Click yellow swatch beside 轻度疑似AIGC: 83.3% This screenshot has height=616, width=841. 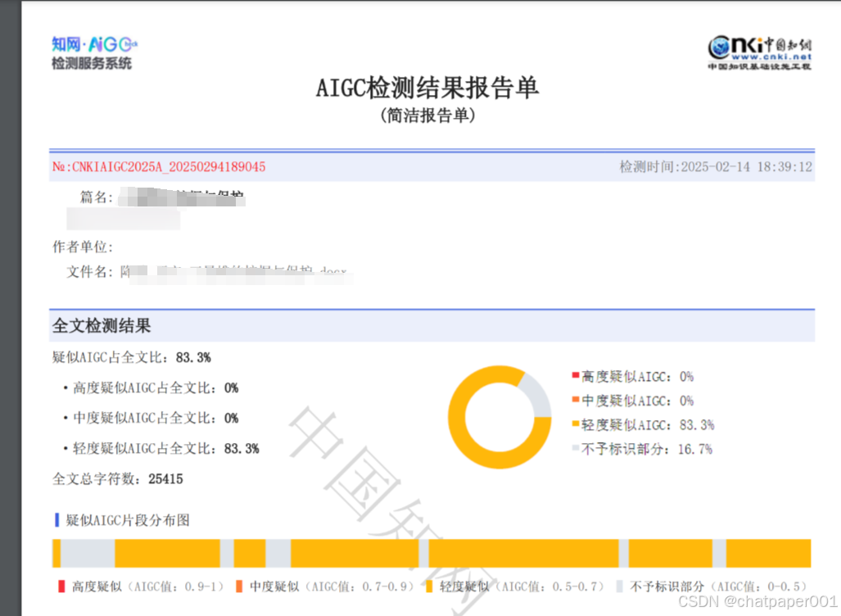click(576, 423)
